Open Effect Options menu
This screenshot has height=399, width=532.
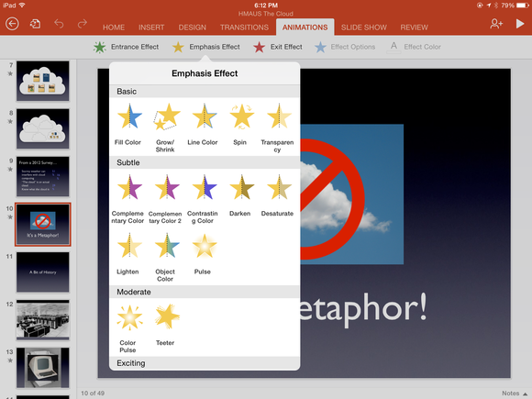pyautogui.click(x=345, y=47)
